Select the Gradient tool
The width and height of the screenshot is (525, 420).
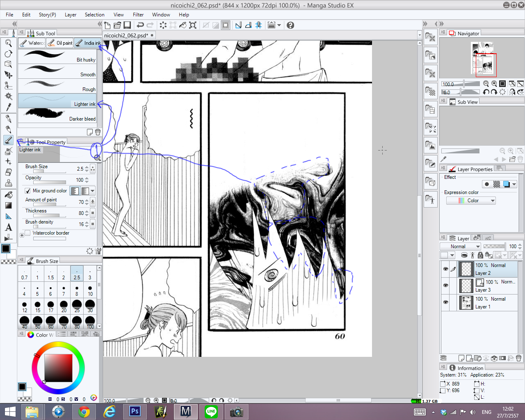[x=8, y=205]
